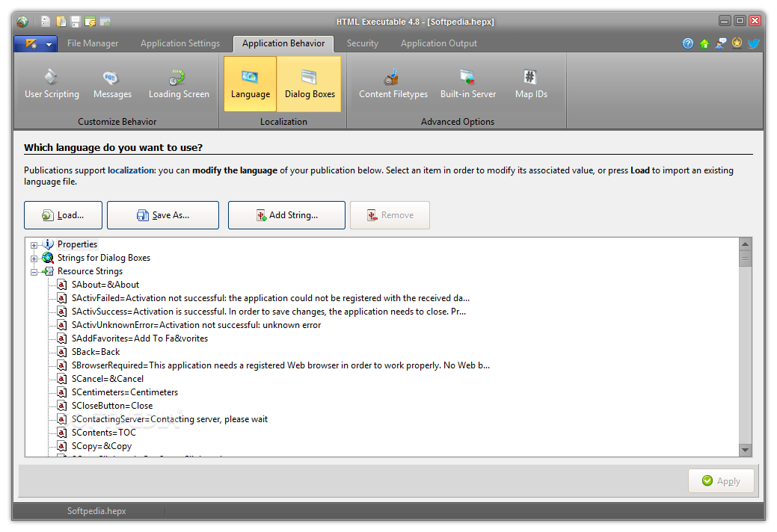Select the SContents=TOC string
The image size is (777, 532).
103,433
